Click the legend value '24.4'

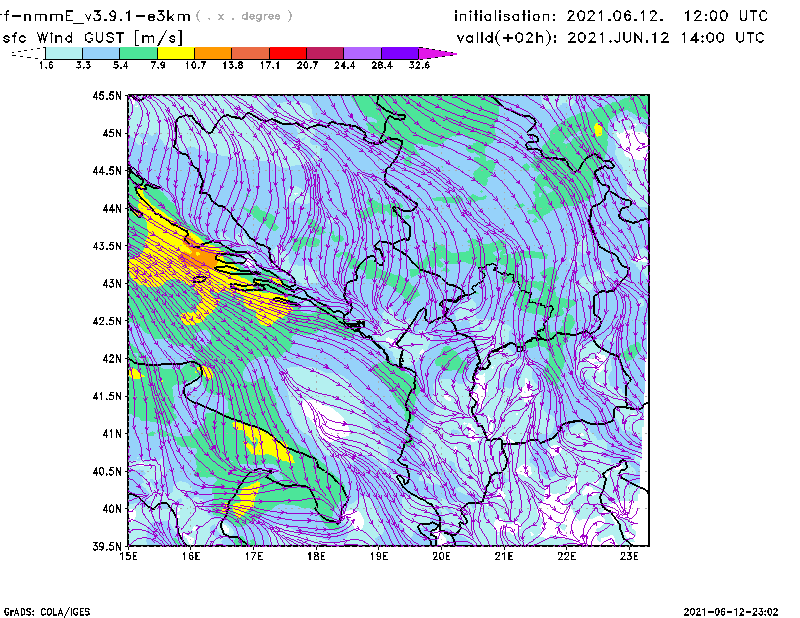344,65
